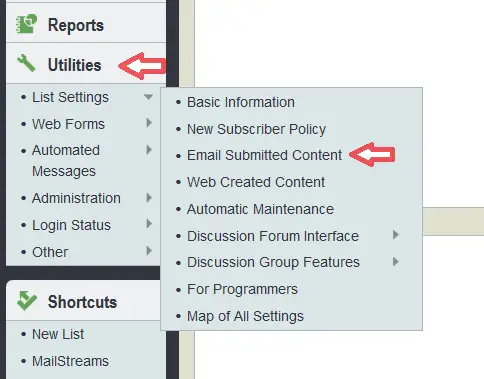Click the green wrench Utilities icon
The image size is (484, 379).
[26, 63]
